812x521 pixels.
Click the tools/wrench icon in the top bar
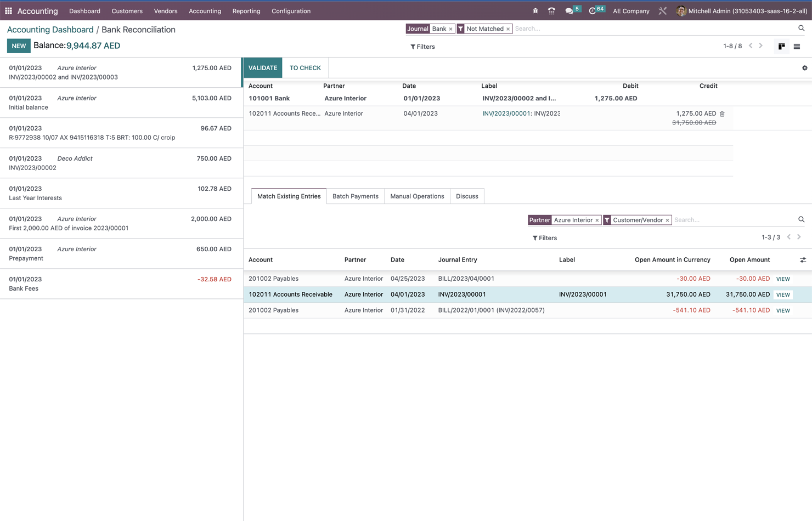click(663, 10)
